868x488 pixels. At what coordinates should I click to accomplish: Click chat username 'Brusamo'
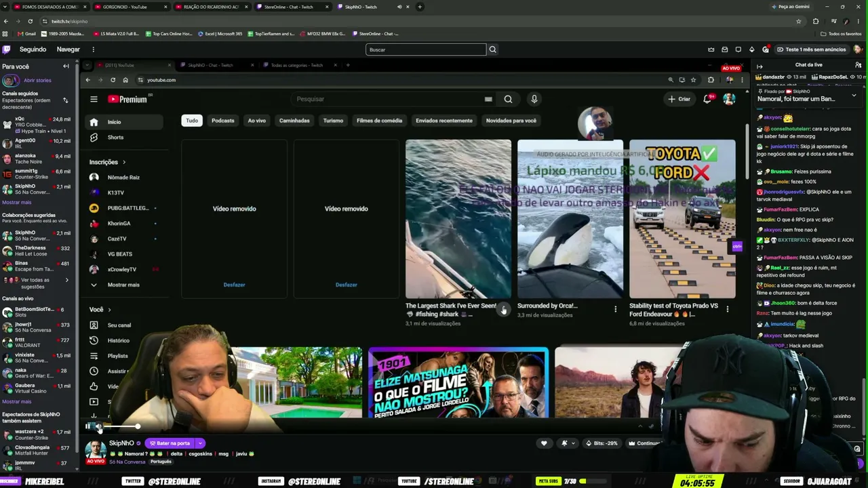tap(781, 172)
